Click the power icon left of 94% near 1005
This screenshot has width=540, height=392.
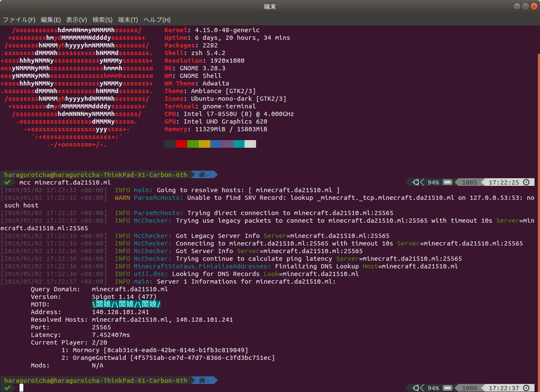417,182
